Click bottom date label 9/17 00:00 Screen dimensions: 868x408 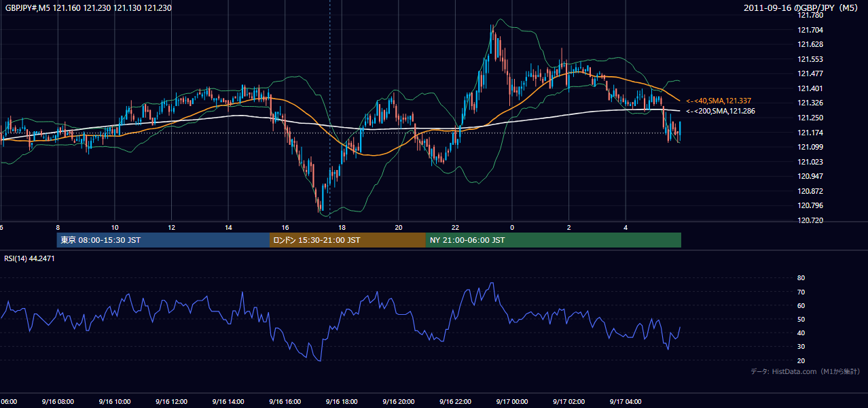point(511,402)
